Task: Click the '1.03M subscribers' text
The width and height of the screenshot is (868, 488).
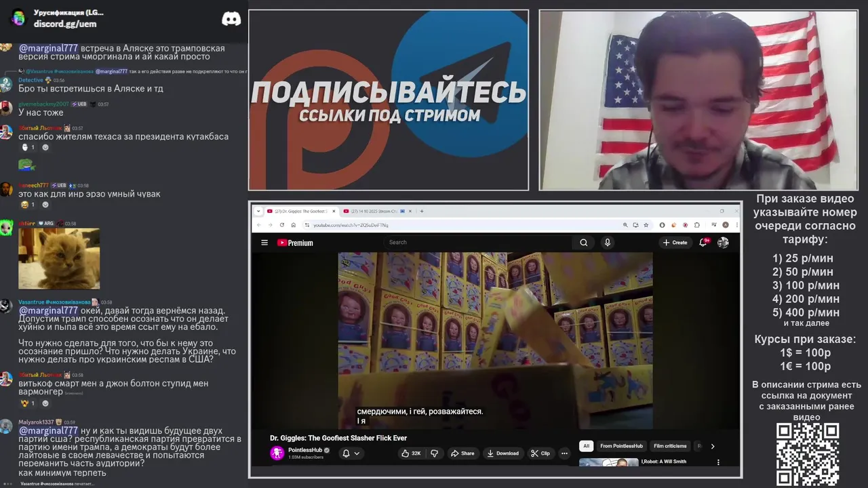Action: (306, 457)
